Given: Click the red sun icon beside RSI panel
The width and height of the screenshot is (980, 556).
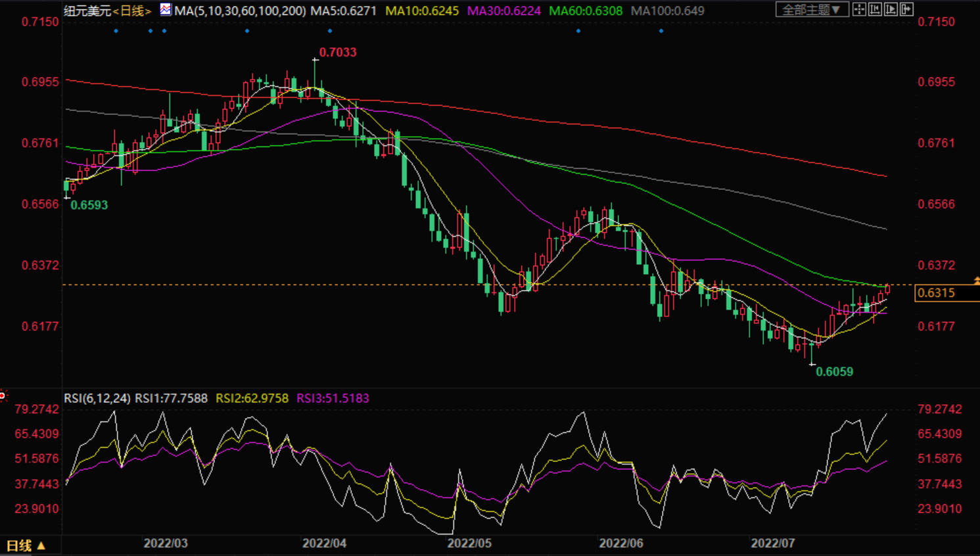Looking at the screenshot, I should (3, 395).
